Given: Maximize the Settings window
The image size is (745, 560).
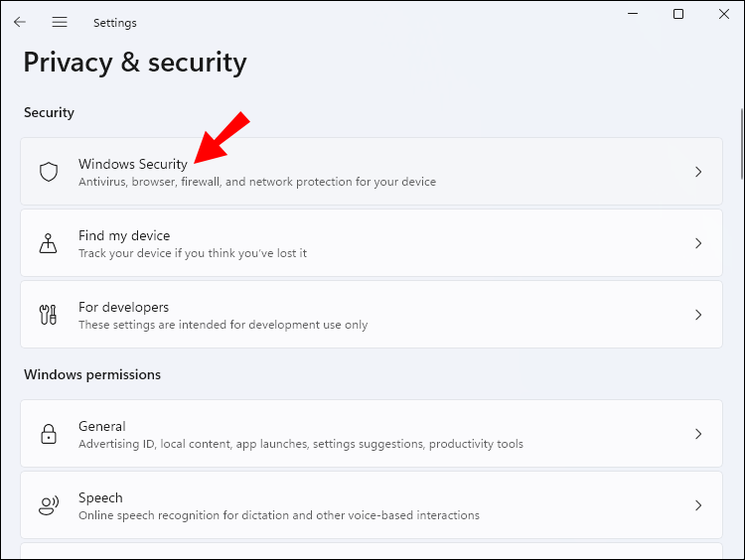Looking at the screenshot, I should [678, 14].
